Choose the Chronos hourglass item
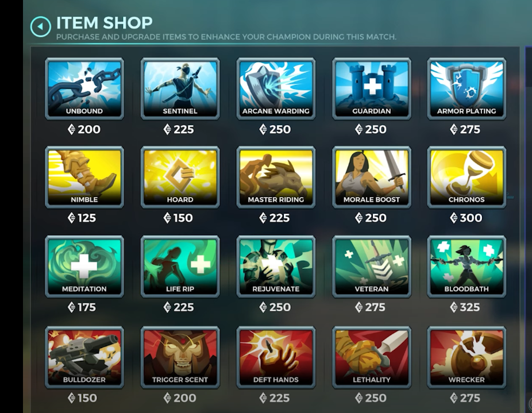 coord(467,177)
